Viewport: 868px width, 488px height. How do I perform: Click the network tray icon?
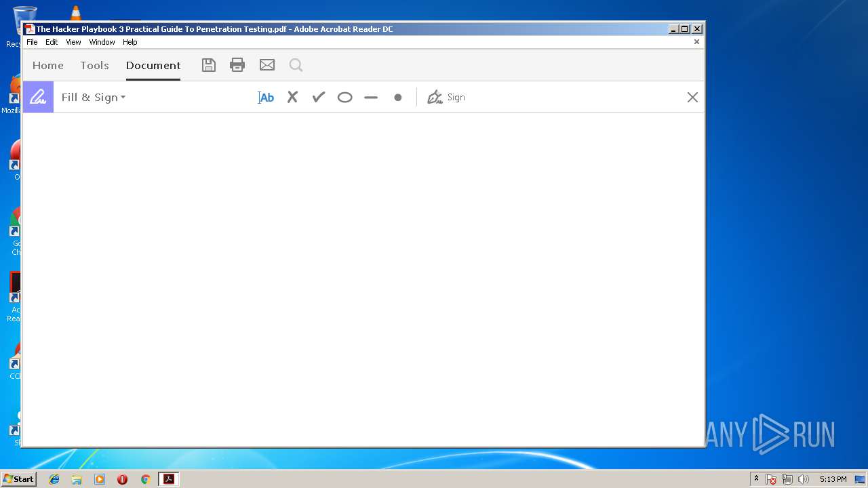787,479
